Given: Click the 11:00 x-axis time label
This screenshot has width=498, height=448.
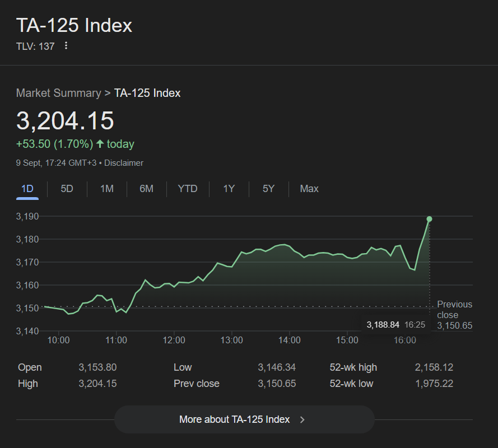Looking at the screenshot, I should [x=117, y=340].
